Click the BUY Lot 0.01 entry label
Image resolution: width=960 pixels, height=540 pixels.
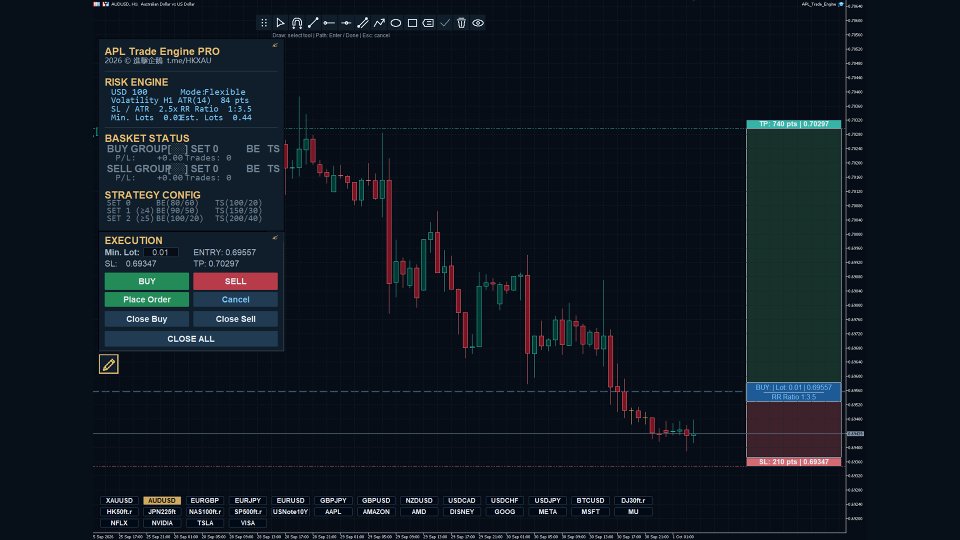pos(793,388)
